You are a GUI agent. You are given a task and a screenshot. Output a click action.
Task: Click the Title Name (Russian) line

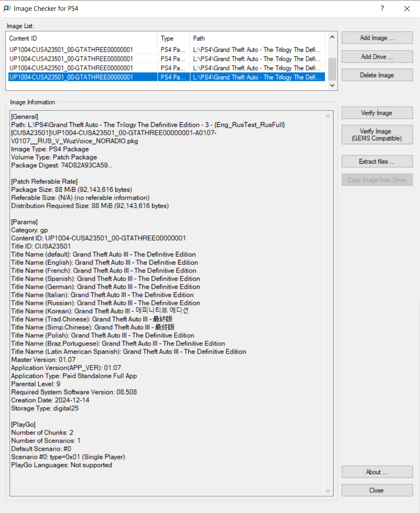106,303
